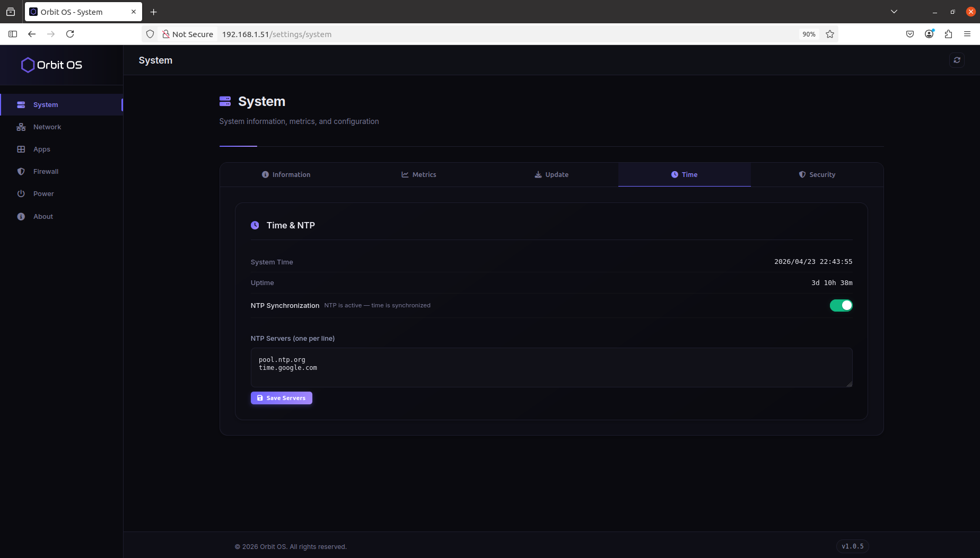This screenshot has height=558, width=980.
Task: Open the Firefox account menu
Action: (929, 34)
